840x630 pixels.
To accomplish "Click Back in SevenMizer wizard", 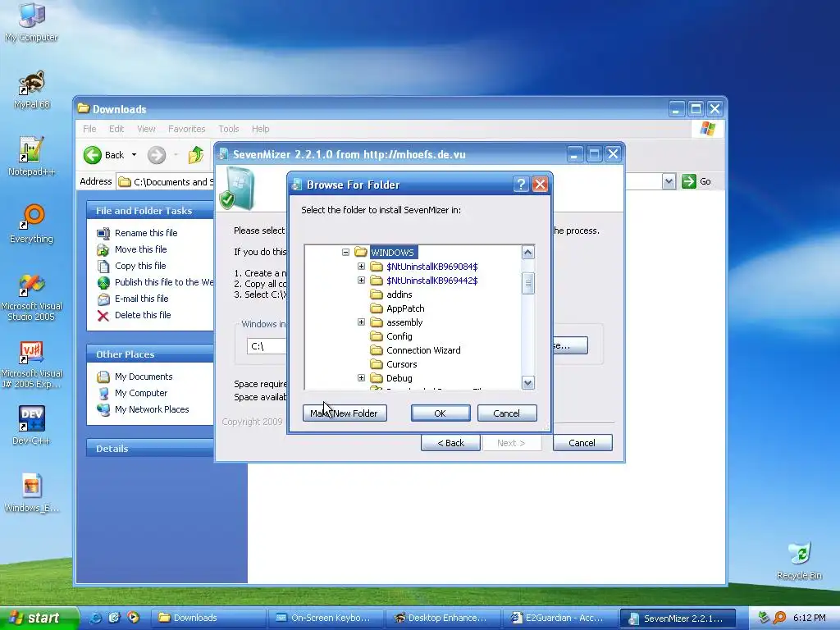I will (450, 443).
